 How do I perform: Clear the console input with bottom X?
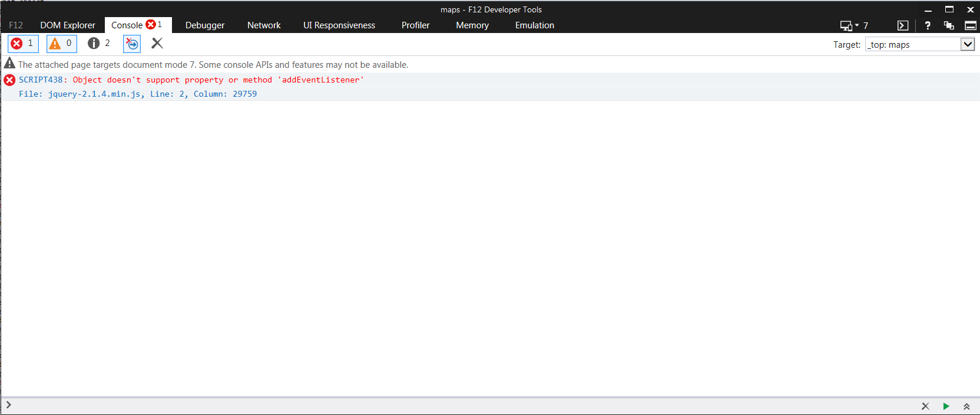click(925, 406)
